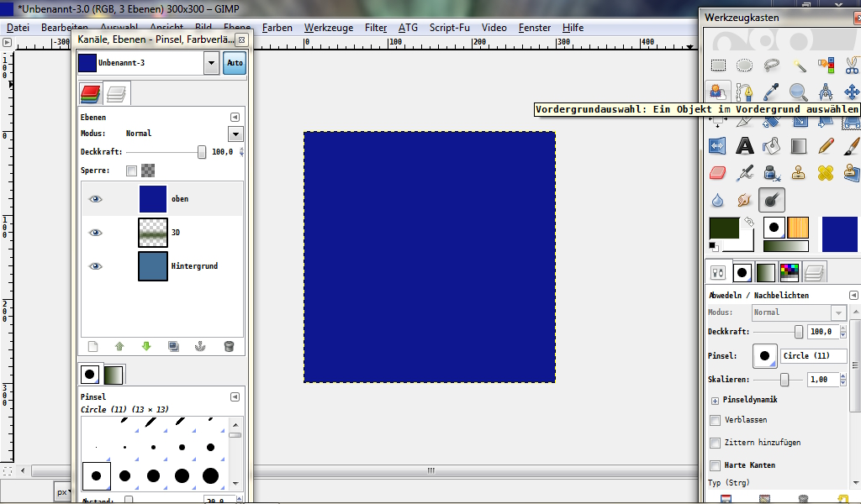Select the Bucket Fill tool
The height and width of the screenshot is (504, 861).
pyautogui.click(x=772, y=146)
